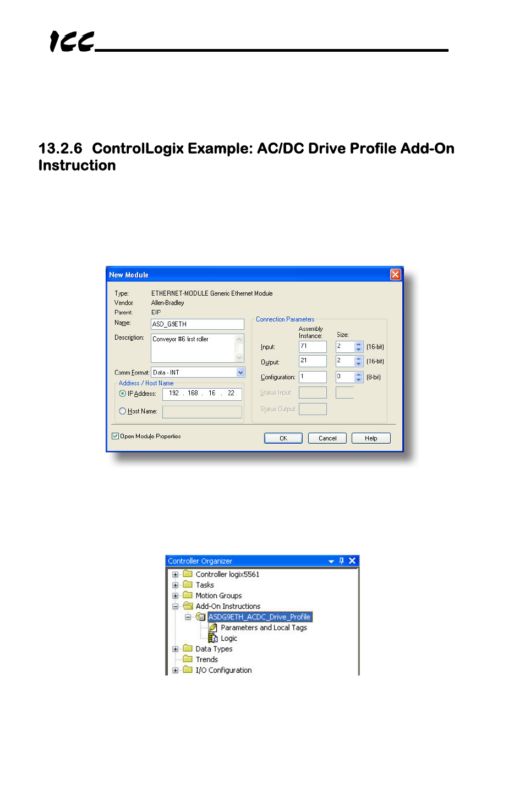Viewport: 525px width, 812px height.
Task: Click Configuration Assembly Instance field
Action: pyautogui.click(x=313, y=377)
